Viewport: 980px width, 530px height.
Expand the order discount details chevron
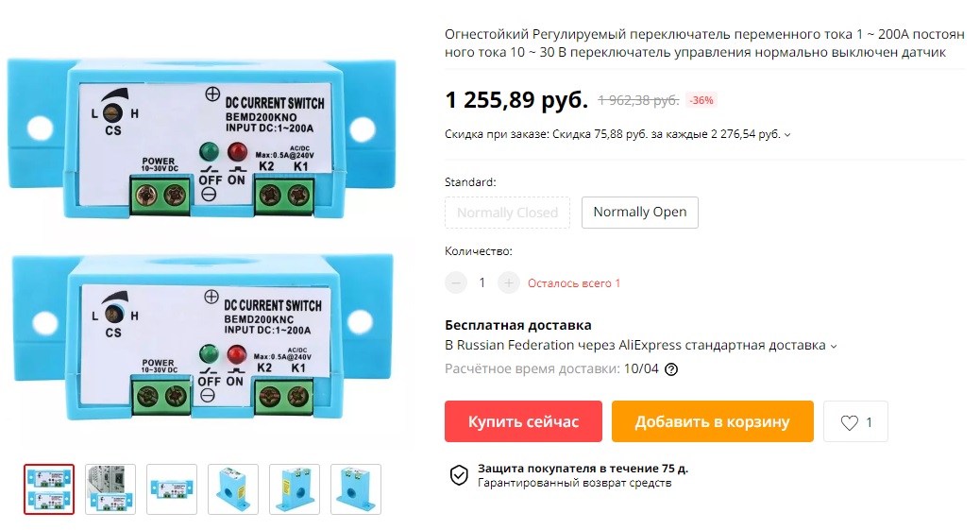(786, 134)
